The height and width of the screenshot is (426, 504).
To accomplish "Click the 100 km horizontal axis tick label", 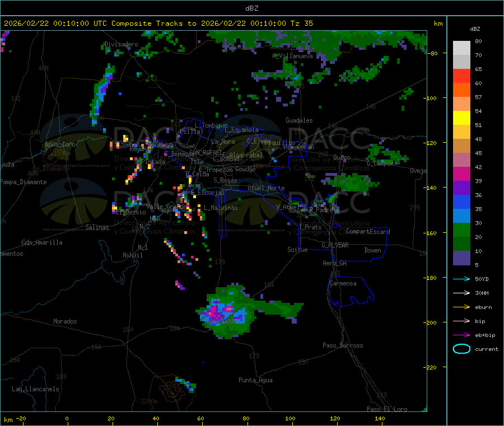I will [x=290, y=418].
